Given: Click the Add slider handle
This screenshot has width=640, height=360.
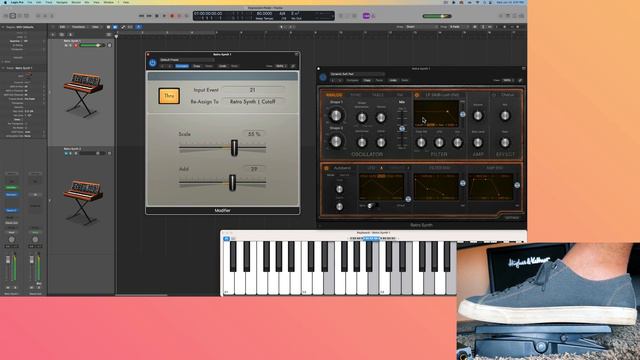Looking at the screenshot, I should [x=232, y=182].
